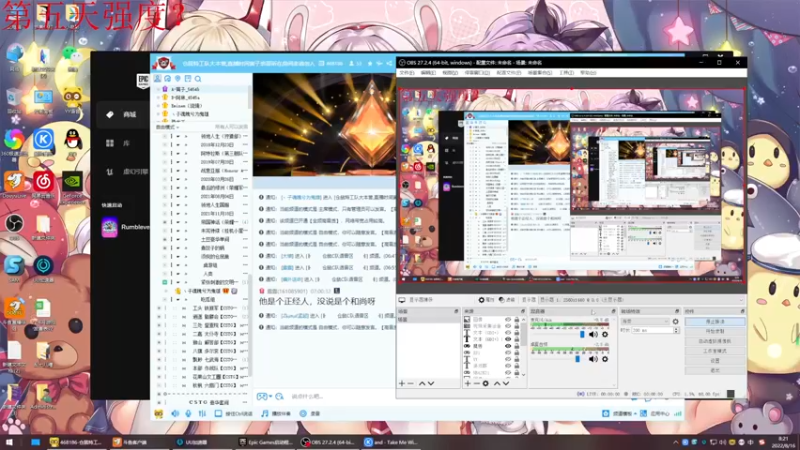Click transition duration stepper arrows

coord(676,331)
